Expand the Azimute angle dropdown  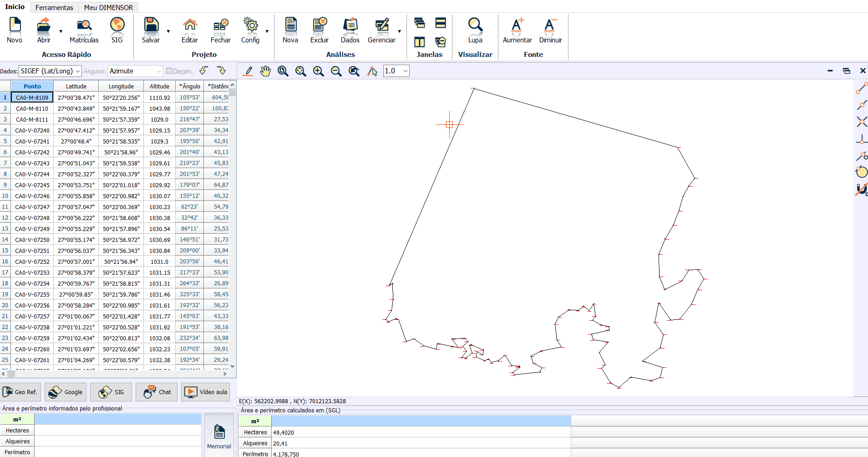(135, 71)
